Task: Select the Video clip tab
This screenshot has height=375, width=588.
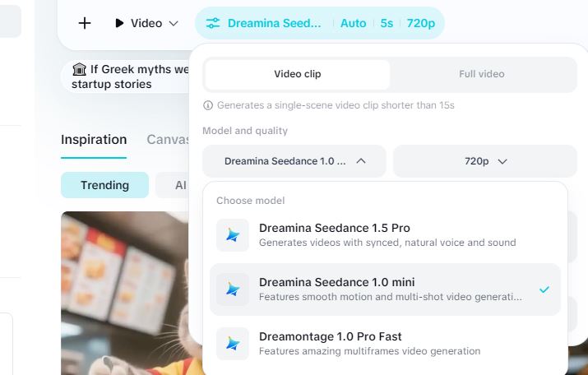Action: 298,74
